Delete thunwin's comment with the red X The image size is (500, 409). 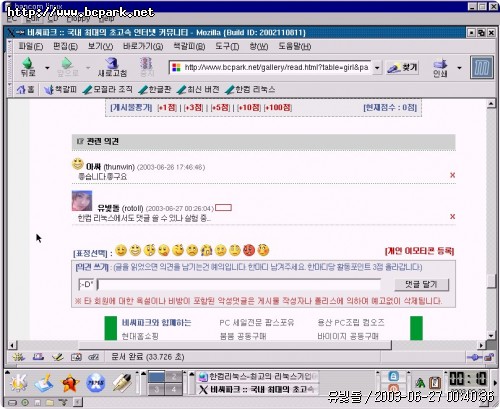(x=452, y=175)
